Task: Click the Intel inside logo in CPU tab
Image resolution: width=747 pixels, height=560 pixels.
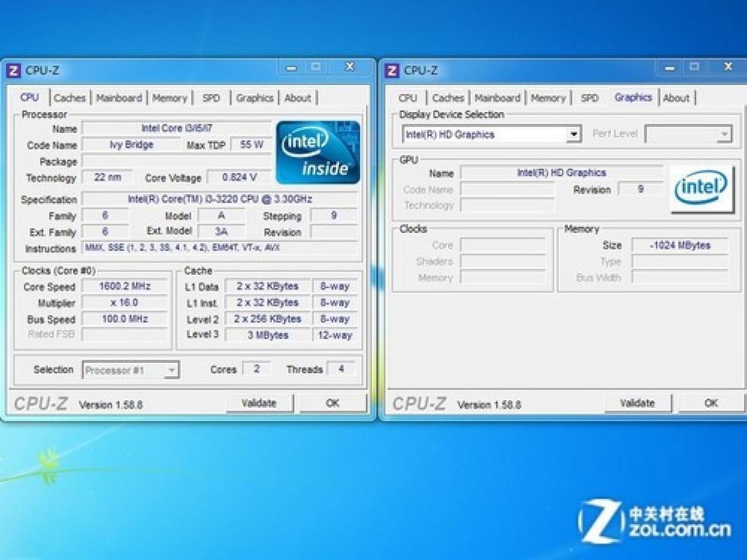Action: pos(318,152)
